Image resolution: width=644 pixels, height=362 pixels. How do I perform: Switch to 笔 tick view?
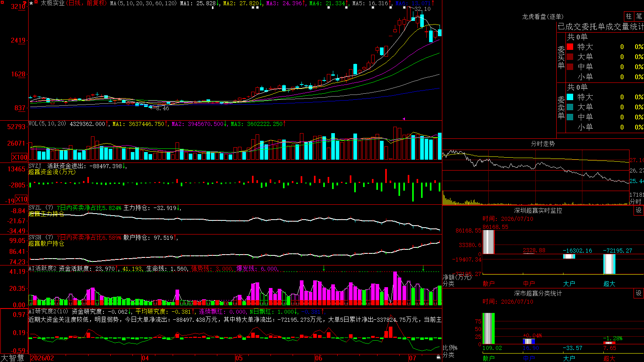[639, 16]
